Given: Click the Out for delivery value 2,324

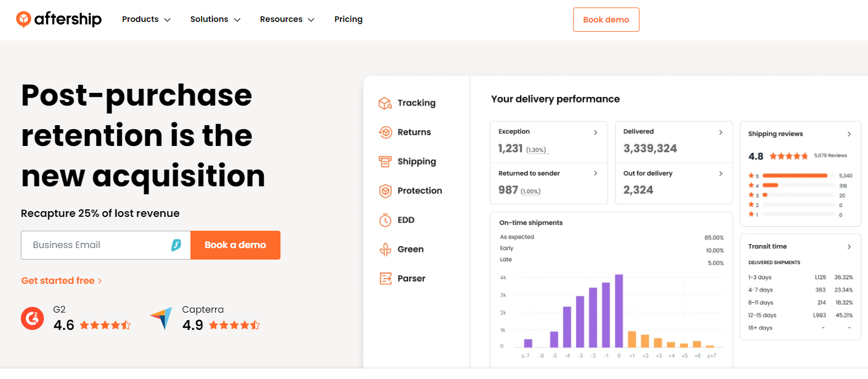Looking at the screenshot, I should pos(638,190).
